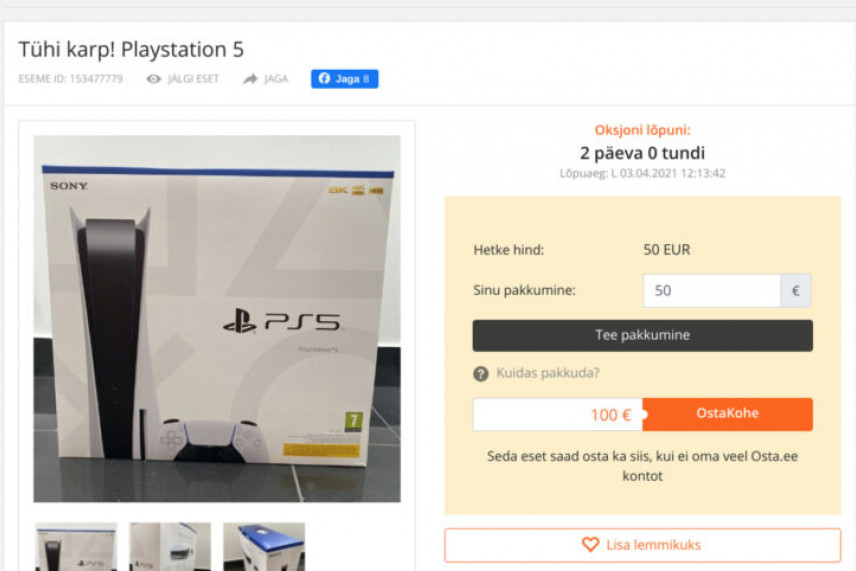This screenshot has height=571, width=856.
Task: Click the heart icon in Lisa lemmikuks
Action: [x=590, y=544]
